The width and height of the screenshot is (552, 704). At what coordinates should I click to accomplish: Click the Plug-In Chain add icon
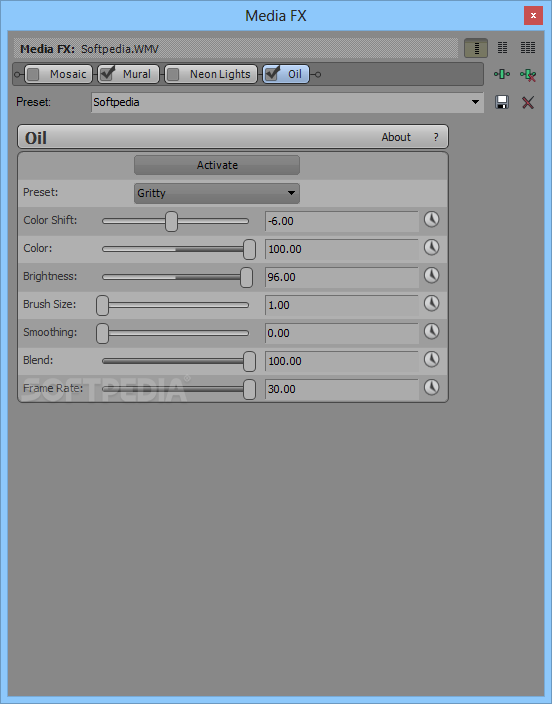(x=502, y=74)
